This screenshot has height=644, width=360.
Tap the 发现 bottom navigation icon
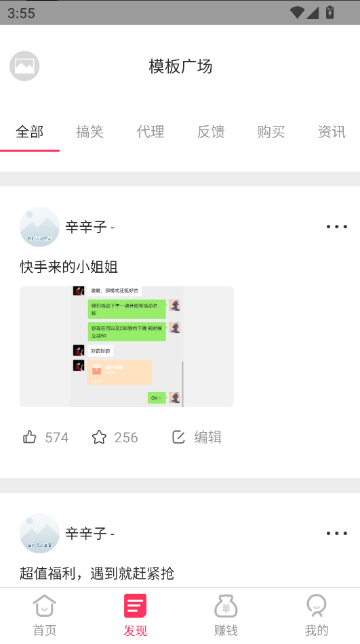135,606
